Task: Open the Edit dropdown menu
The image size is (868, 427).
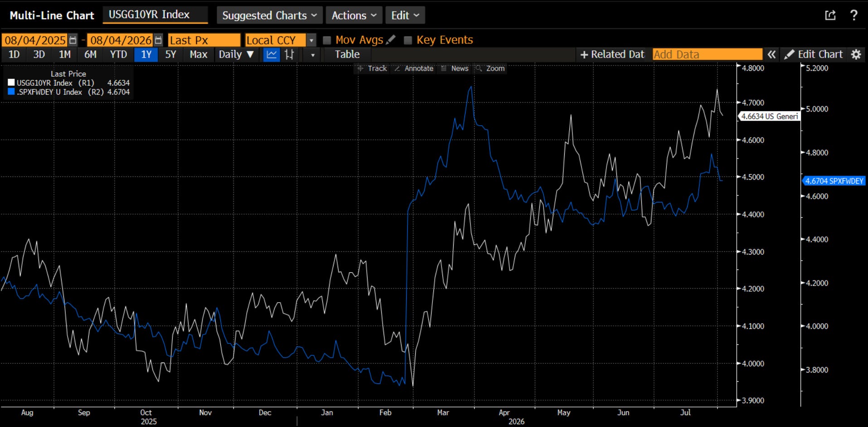Action: coord(405,15)
